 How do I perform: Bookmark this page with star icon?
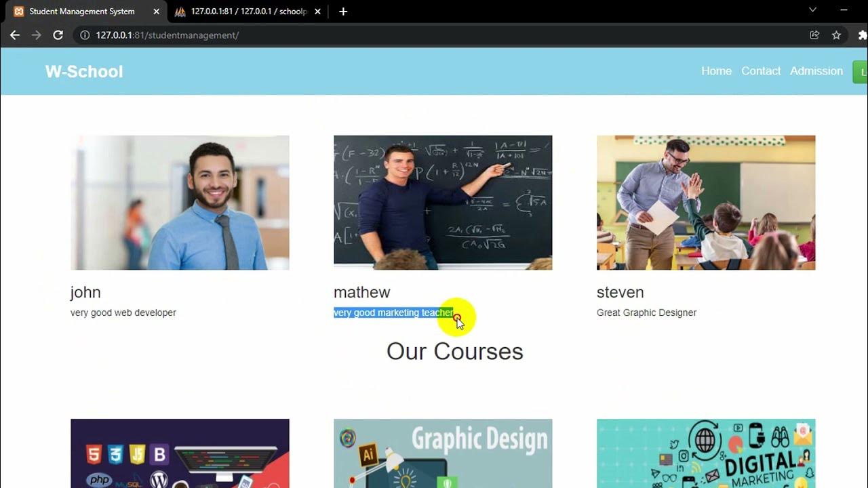(836, 35)
